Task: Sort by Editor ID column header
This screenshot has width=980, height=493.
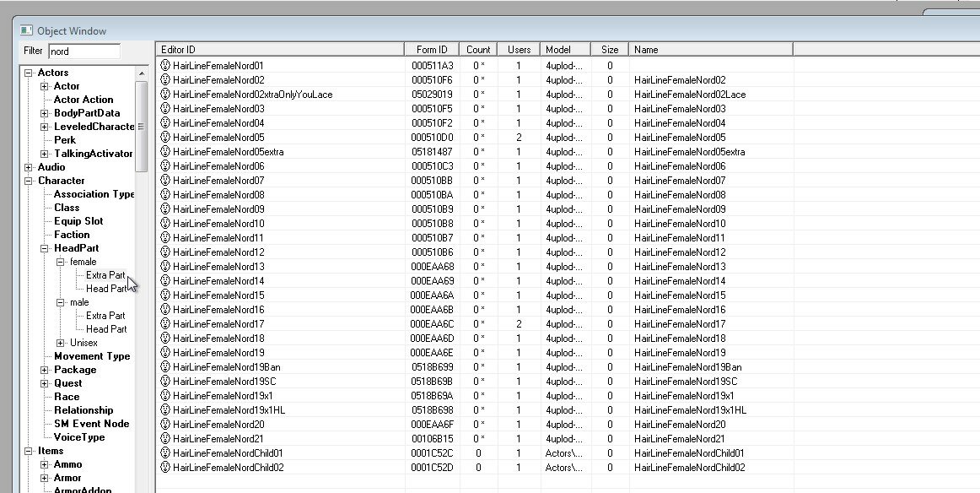Action: (x=279, y=50)
